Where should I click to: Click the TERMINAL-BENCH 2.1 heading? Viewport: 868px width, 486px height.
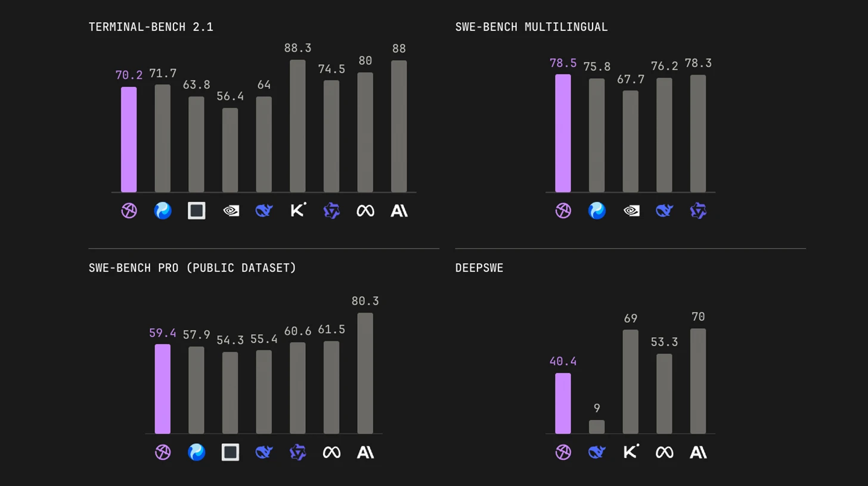point(151,27)
